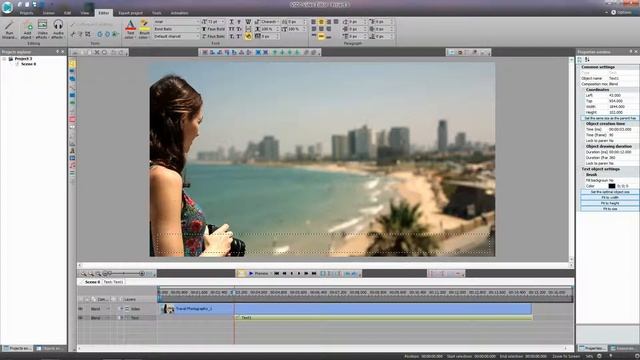Click the black Color swatch in Properties

tap(611, 186)
